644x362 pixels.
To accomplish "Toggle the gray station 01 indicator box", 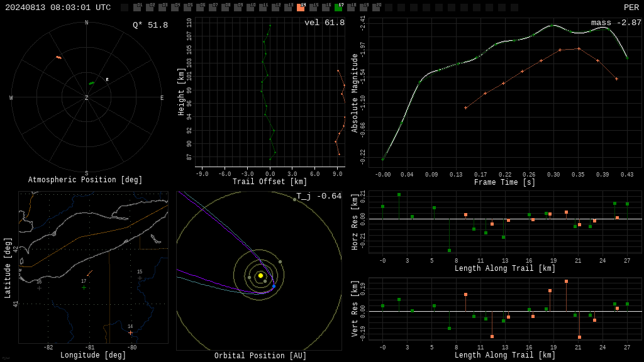I will [x=138, y=7].
